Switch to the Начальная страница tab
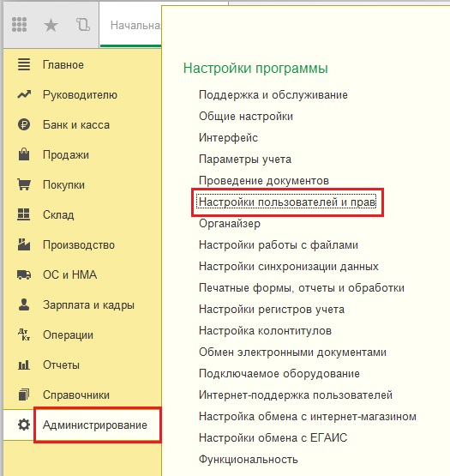This screenshot has width=450, height=476. click(135, 25)
